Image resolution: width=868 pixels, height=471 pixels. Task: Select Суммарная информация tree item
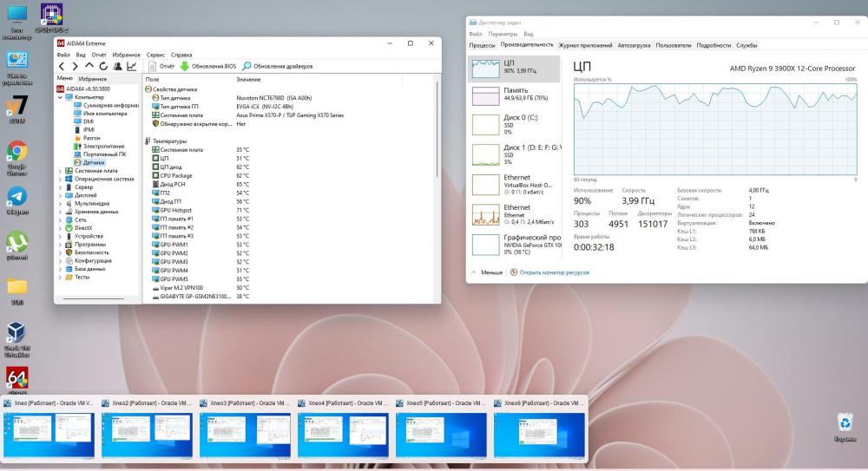(x=111, y=105)
